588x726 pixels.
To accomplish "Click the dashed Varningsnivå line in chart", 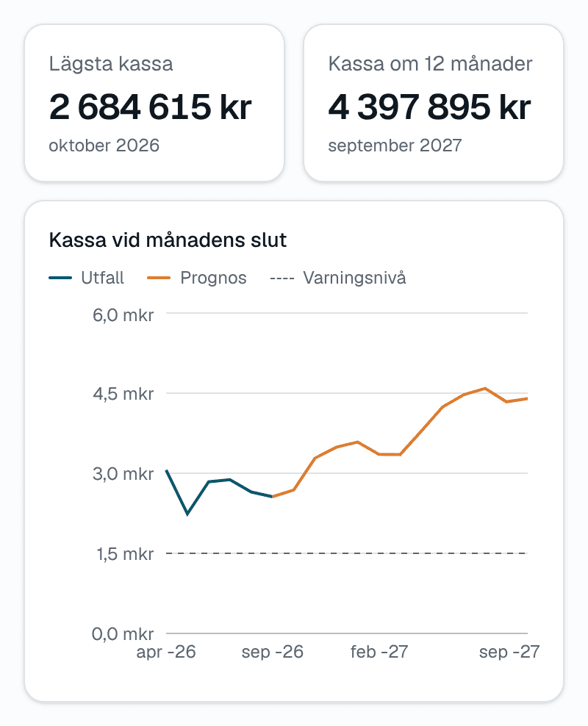I will [x=347, y=553].
